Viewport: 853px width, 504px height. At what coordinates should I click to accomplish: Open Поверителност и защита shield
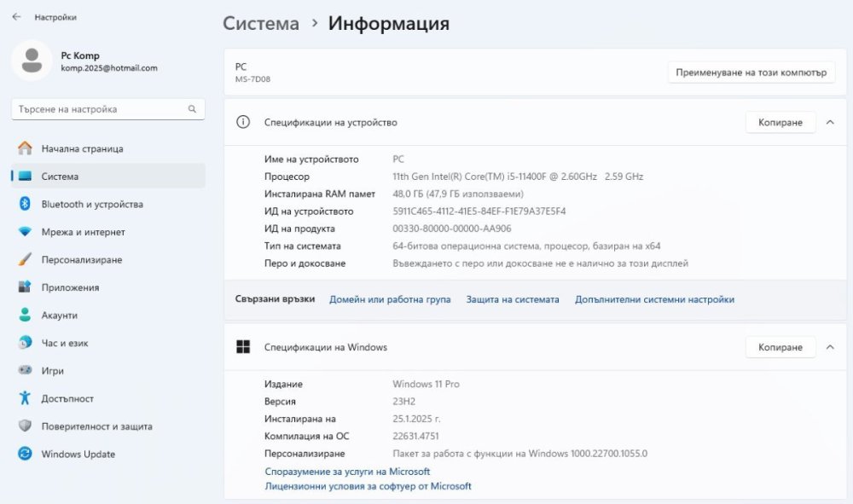point(26,426)
